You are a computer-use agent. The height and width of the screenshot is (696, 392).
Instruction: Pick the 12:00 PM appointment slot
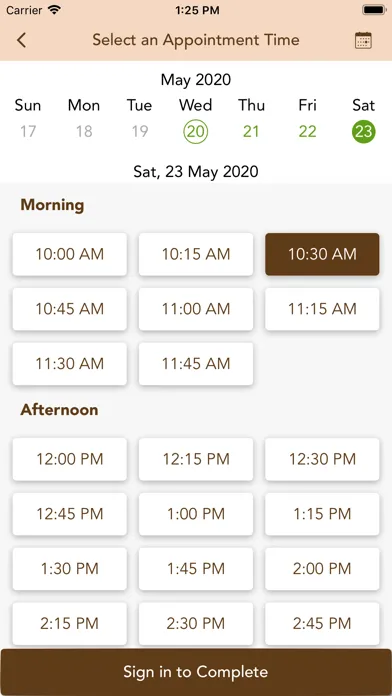70,459
